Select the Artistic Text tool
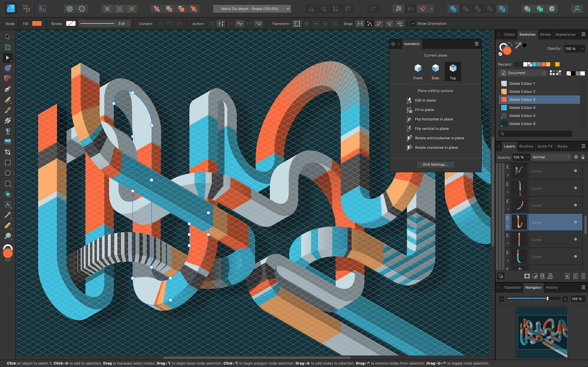This screenshot has height=367, width=588. tap(7, 205)
